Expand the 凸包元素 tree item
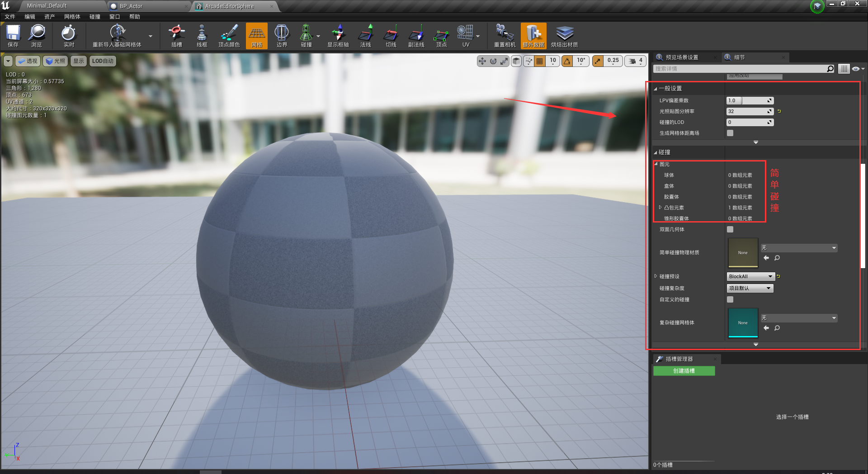868x474 pixels. pyautogui.click(x=660, y=208)
